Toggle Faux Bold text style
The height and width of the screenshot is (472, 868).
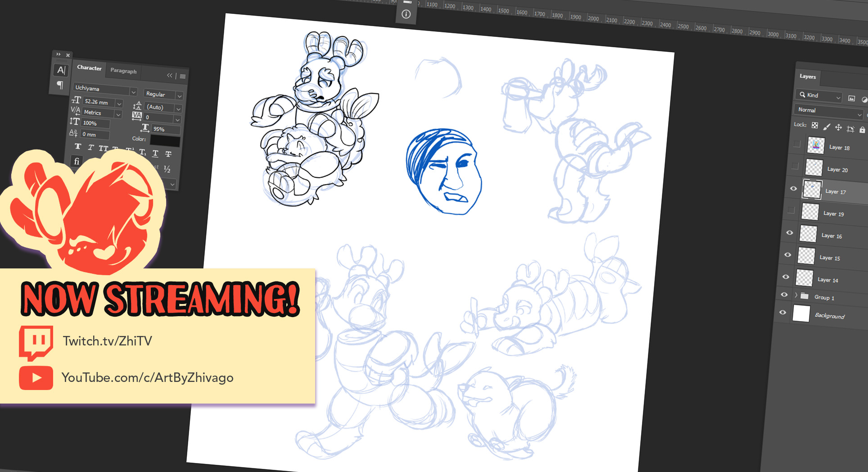tap(78, 146)
